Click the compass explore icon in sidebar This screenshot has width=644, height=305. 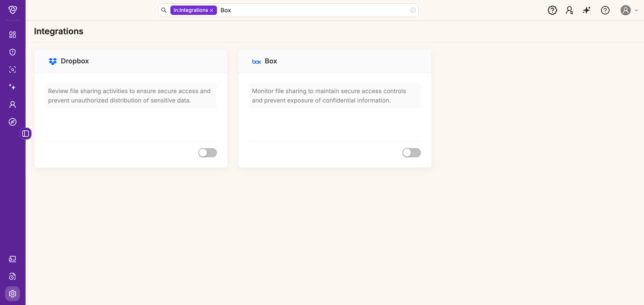tap(13, 122)
